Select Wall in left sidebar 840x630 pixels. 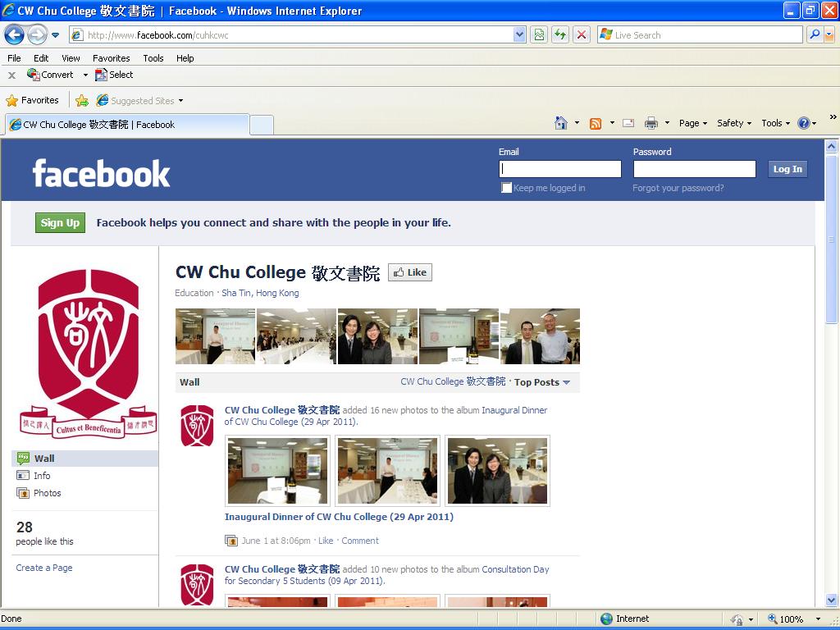[84, 459]
